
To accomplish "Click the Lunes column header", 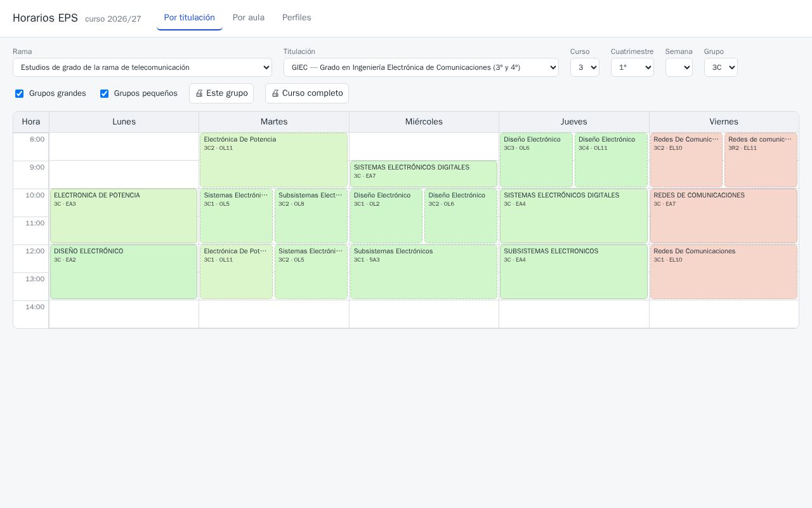I will click(x=124, y=122).
